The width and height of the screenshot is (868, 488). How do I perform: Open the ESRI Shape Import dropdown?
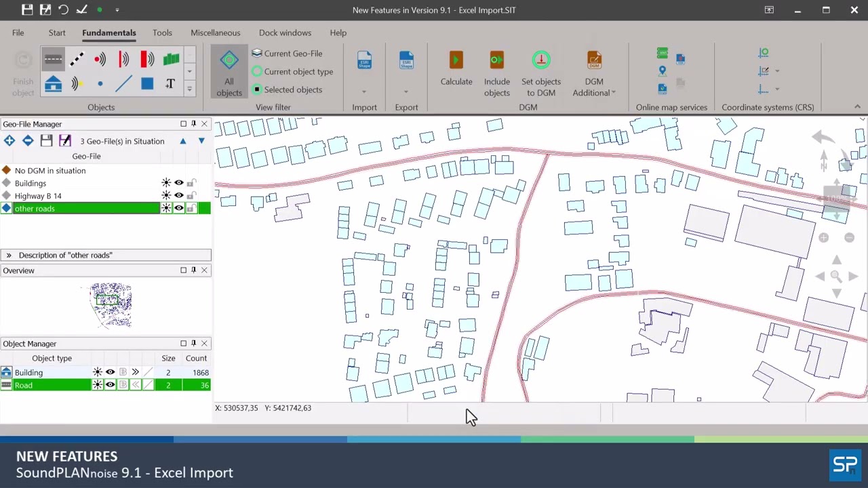pyautogui.click(x=364, y=91)
